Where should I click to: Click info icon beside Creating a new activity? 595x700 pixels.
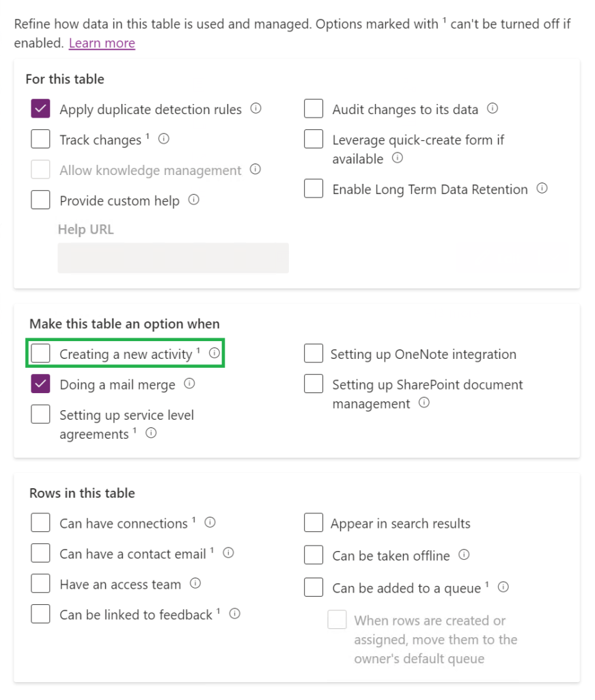coord(215,352)
